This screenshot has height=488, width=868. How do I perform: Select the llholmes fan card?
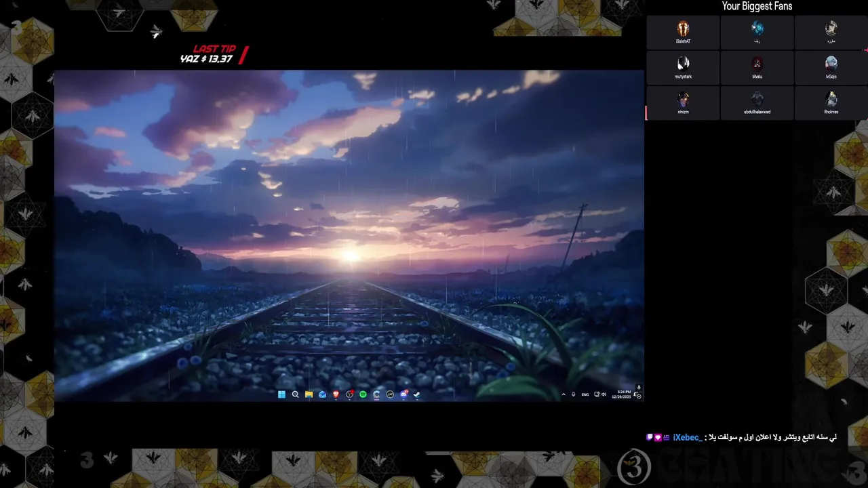tap(831, 102)
